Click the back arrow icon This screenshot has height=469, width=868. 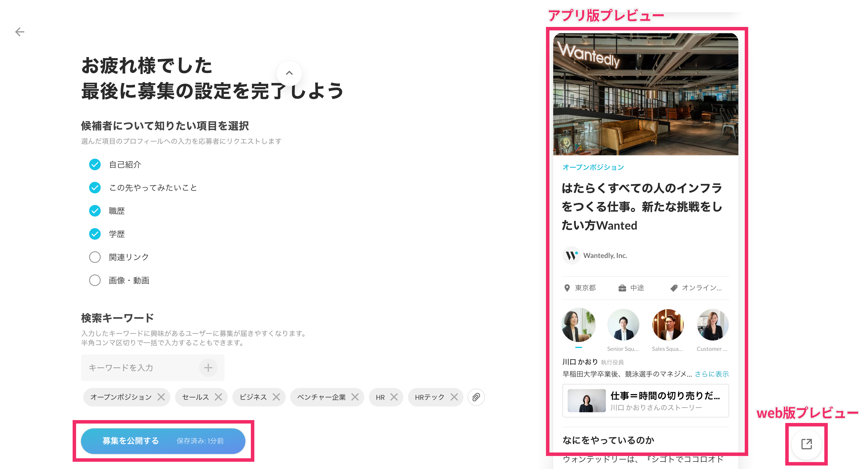coord(20,32)
